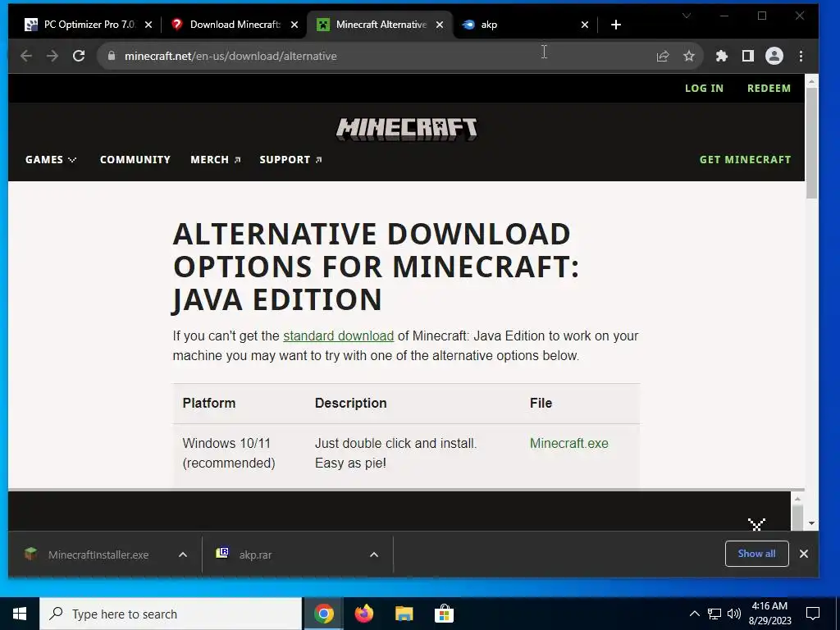Bookmark this page with the star icon
The image size is (840, 630).
(x=689, y=56)
